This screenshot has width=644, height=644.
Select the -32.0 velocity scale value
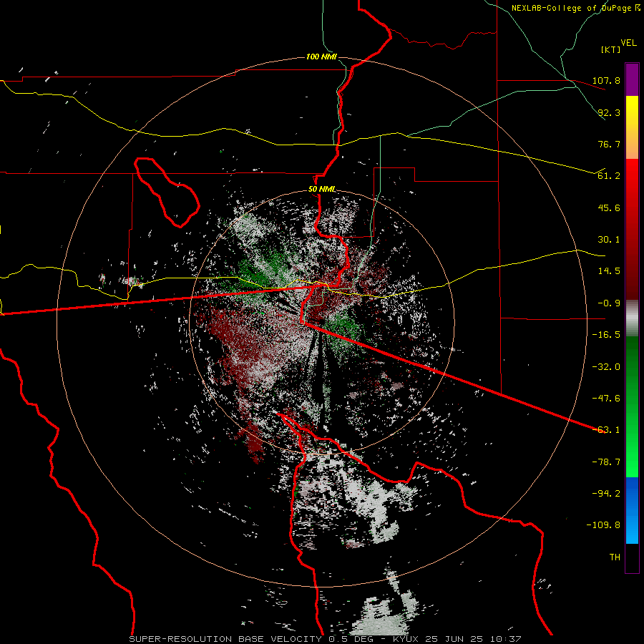point(606,367)
